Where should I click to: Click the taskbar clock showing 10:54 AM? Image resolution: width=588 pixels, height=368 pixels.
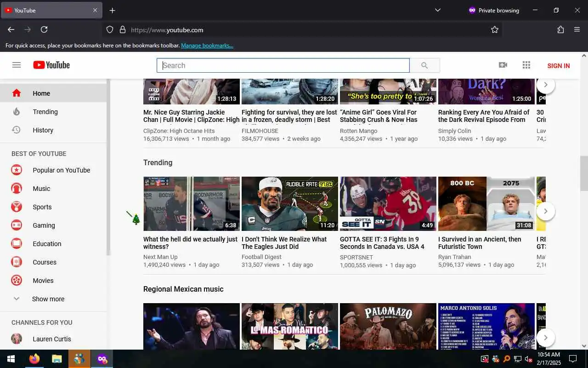pos(548,359)
